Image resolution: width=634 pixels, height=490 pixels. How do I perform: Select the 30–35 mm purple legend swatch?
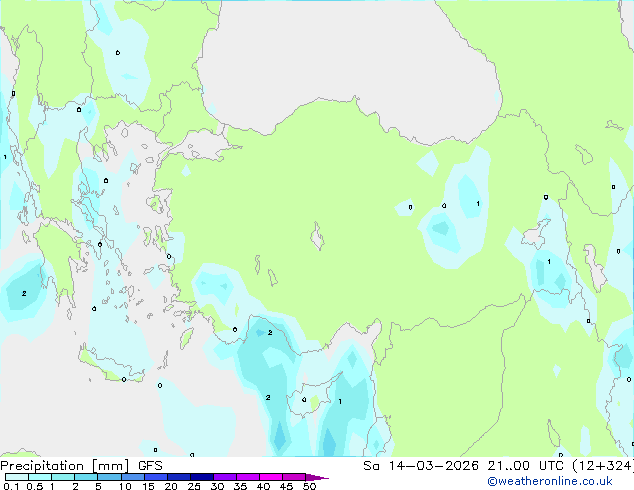[224, 477]
